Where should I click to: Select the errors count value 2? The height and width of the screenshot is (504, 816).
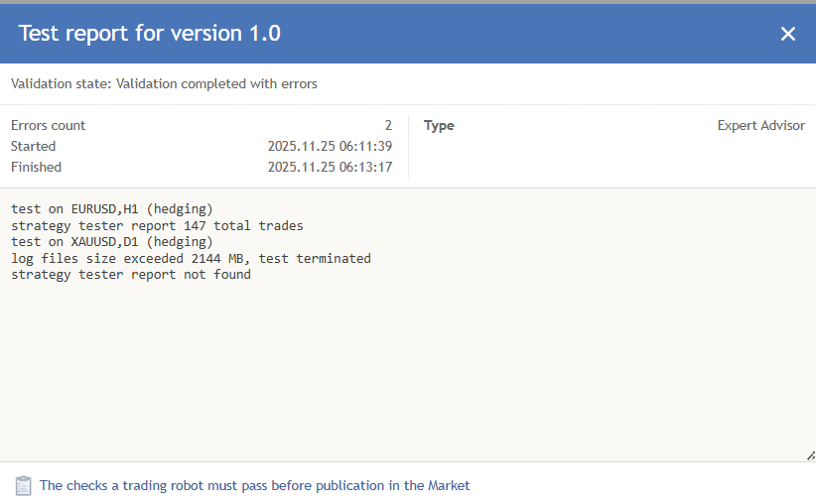click(x=388, y=126)
